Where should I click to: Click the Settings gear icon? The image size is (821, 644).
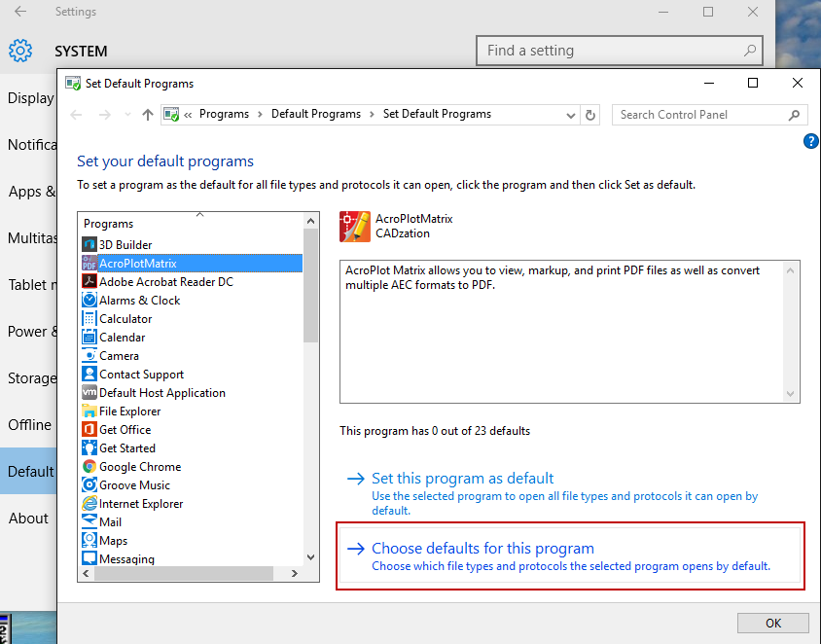click(x=20, y=51)
